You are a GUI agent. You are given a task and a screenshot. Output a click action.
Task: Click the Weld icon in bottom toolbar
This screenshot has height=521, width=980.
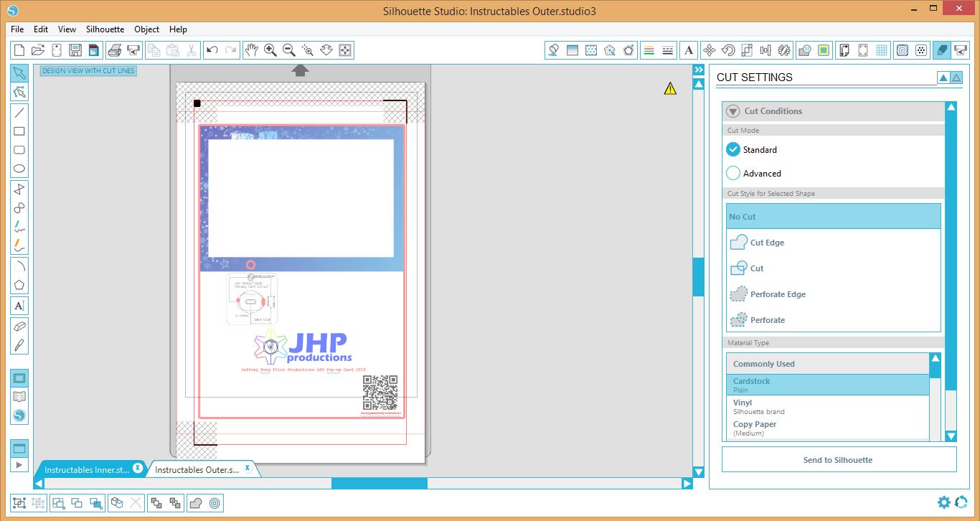pyautogui.click(x=194, y=503)
